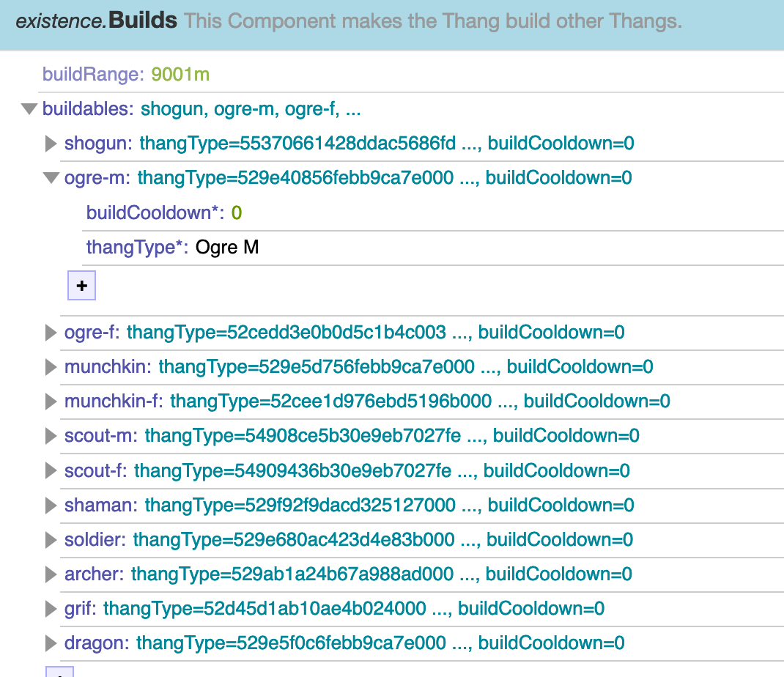Select the ogre-m row label
This screenshot has height=677, width=784.
pyautogui.click(x=97, y=178)
